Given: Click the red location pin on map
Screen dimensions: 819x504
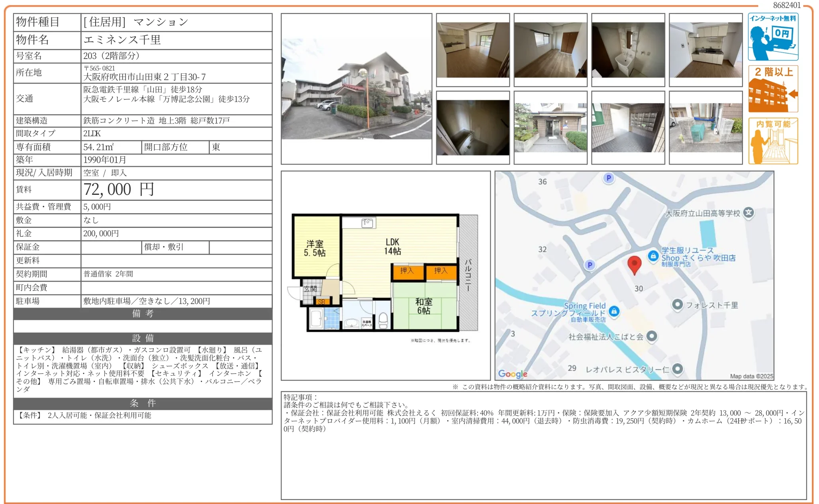Looking at the screenshot, I should (x=634, y=265).
